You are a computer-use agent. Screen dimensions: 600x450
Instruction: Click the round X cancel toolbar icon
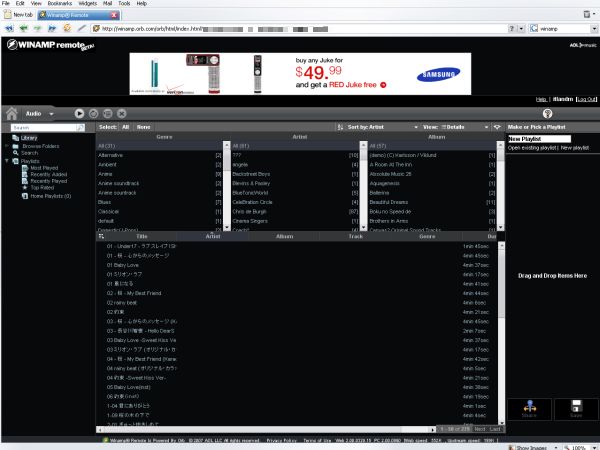click(122, 114)
